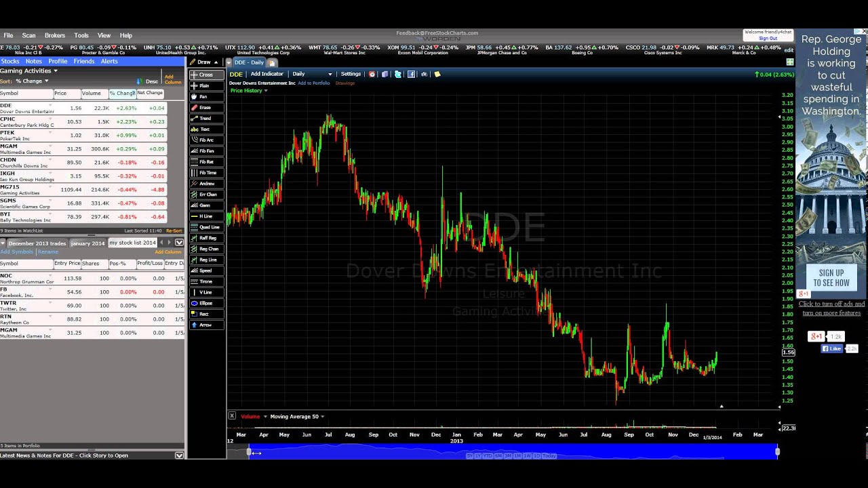Select the Err Chan tool
This screenshot has width=868, height=488.
tap(206, 195)
